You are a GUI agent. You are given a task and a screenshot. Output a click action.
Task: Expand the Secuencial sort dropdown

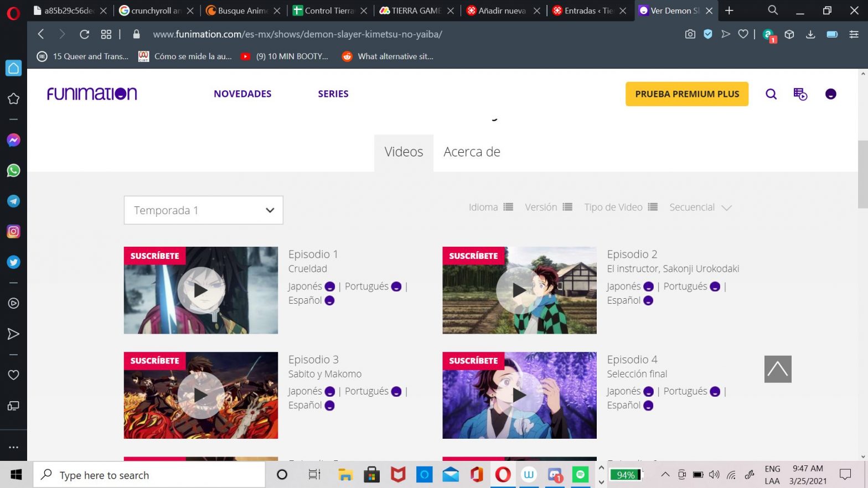tap(700, 207)
